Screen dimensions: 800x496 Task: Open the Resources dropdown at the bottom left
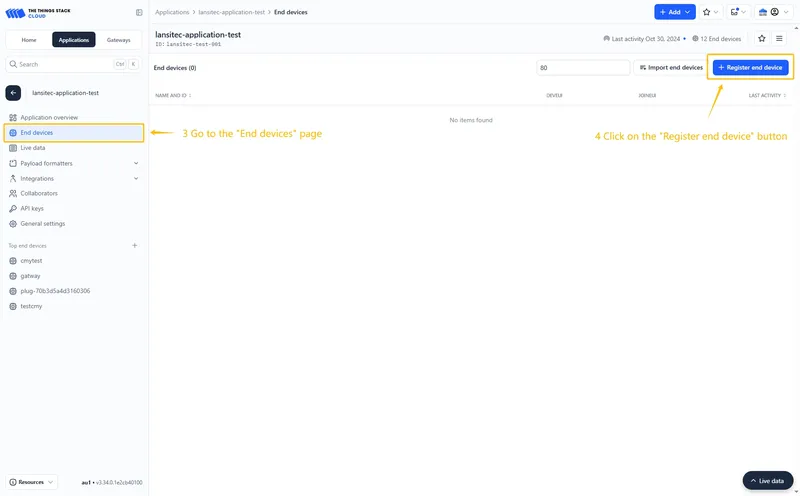point(31,482)
